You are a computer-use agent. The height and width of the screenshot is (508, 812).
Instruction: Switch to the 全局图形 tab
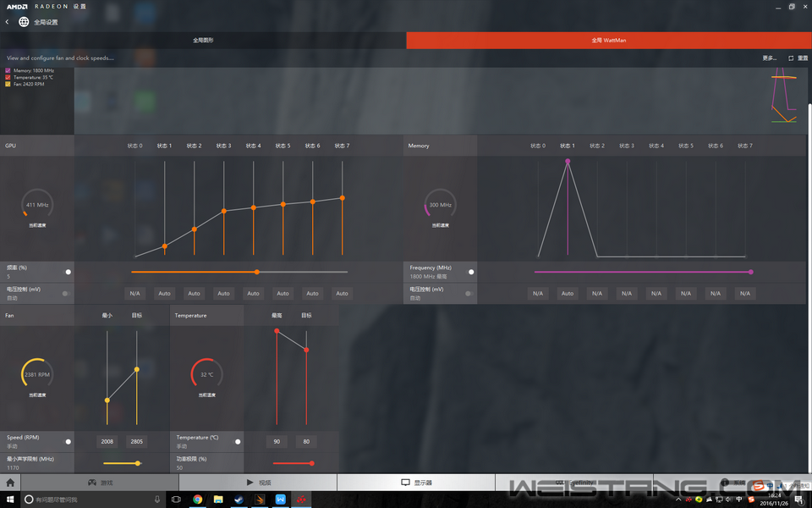coord(203,40)
